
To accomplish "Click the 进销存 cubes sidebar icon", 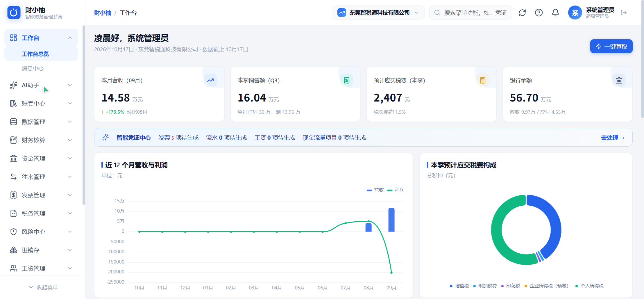I will [x=13, y=250].
